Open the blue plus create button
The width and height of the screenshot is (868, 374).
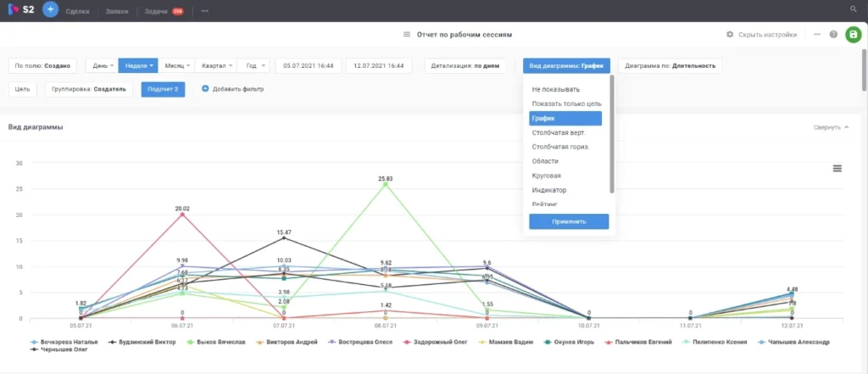[x=50, y=10]
